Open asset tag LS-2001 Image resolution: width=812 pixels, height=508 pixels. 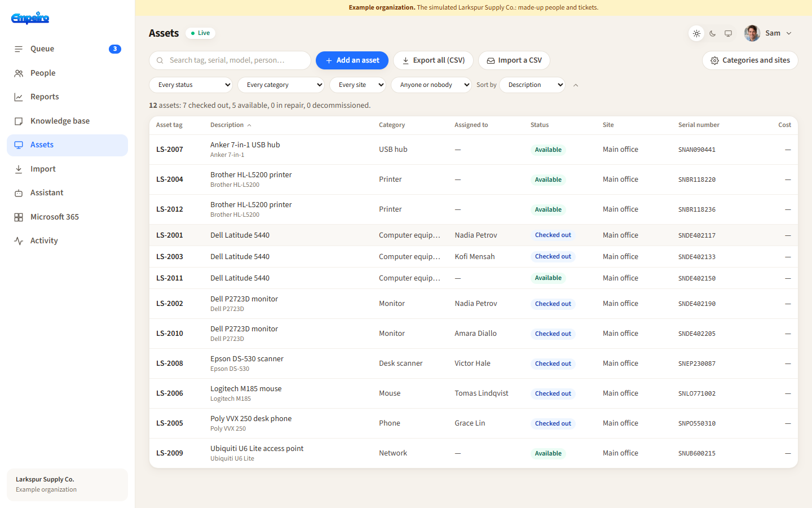click(170, 235)
